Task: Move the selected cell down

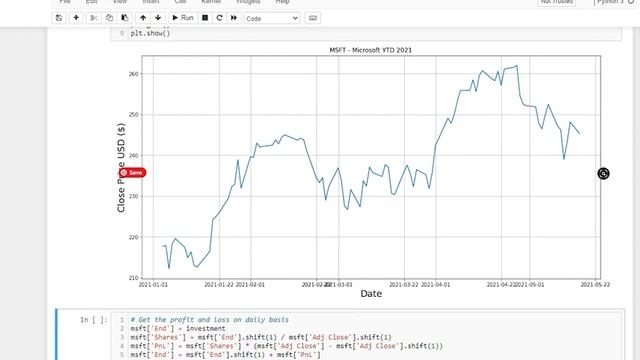Action: pos(158,18)
